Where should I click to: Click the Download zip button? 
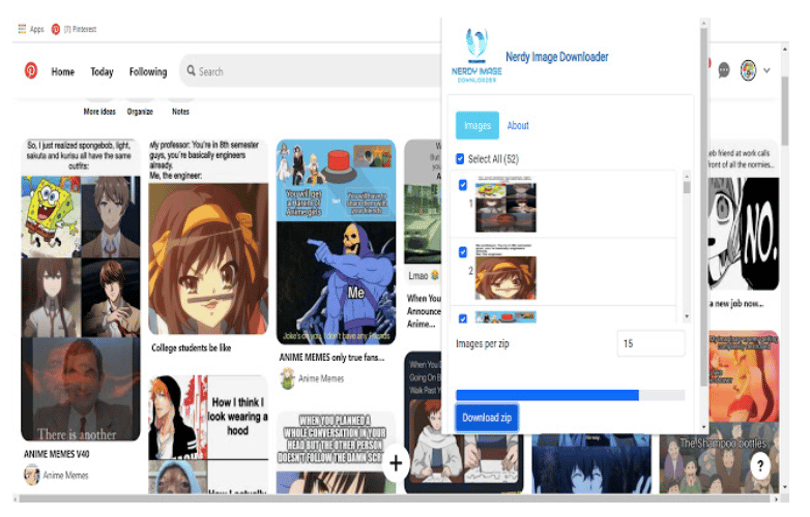point(487,417)
